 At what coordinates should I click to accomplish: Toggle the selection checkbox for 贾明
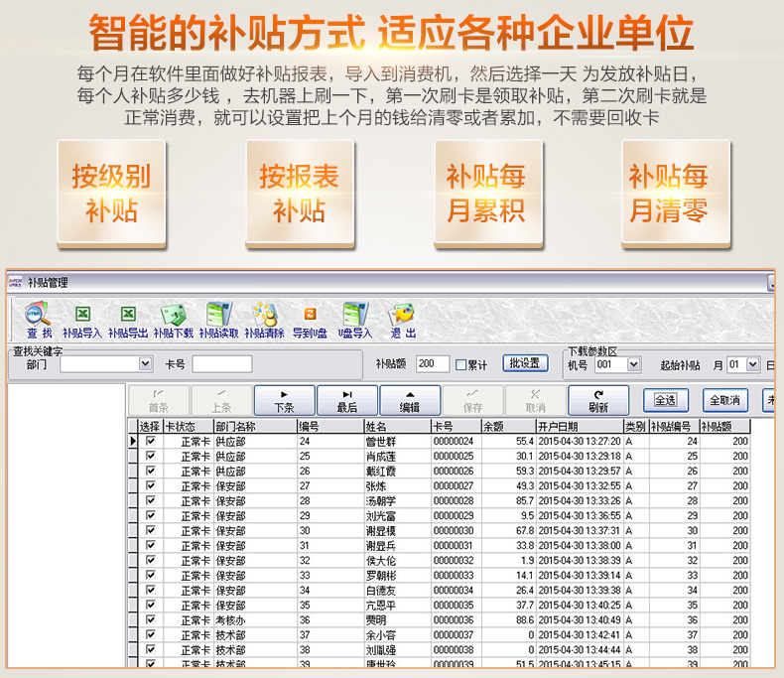click(151, 619)
